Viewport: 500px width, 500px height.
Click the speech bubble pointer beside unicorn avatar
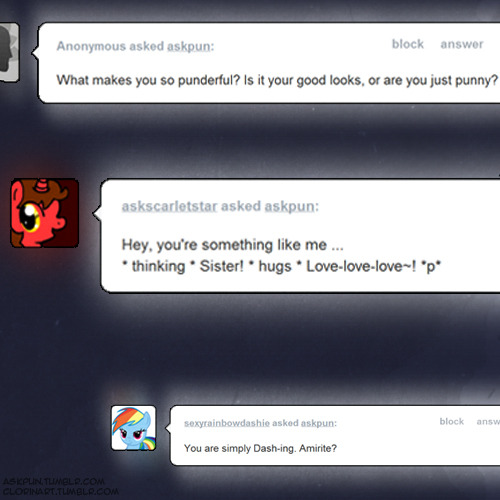pos(97,215)
